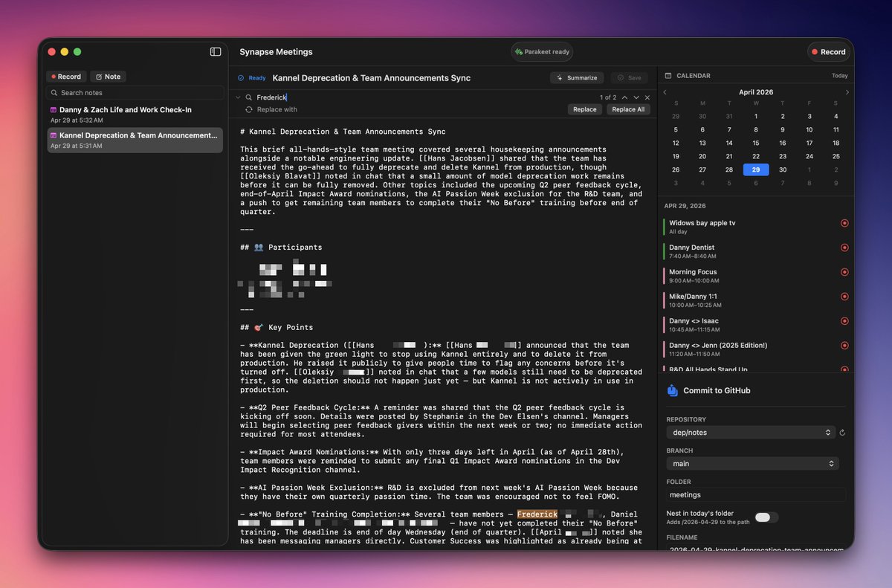Image resolution: width=892 pixels, height=588 pixels.
Task: Click the Widows bay apple tv event title
Action: tap(702, 223)
